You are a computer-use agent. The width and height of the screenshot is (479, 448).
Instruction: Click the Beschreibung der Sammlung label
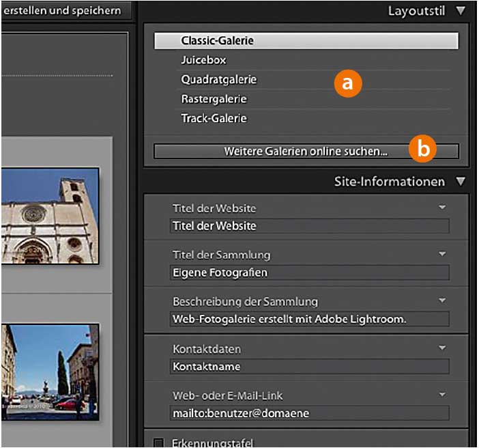[x=246, y=302]
